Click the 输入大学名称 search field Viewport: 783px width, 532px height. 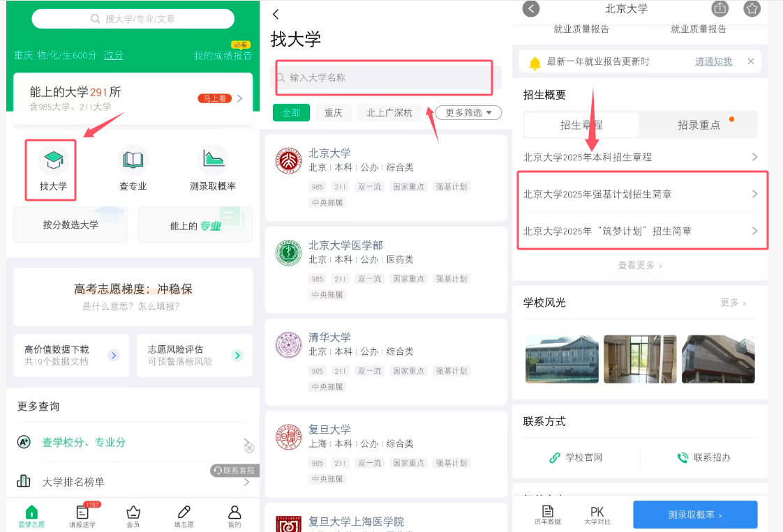point(384,77)
